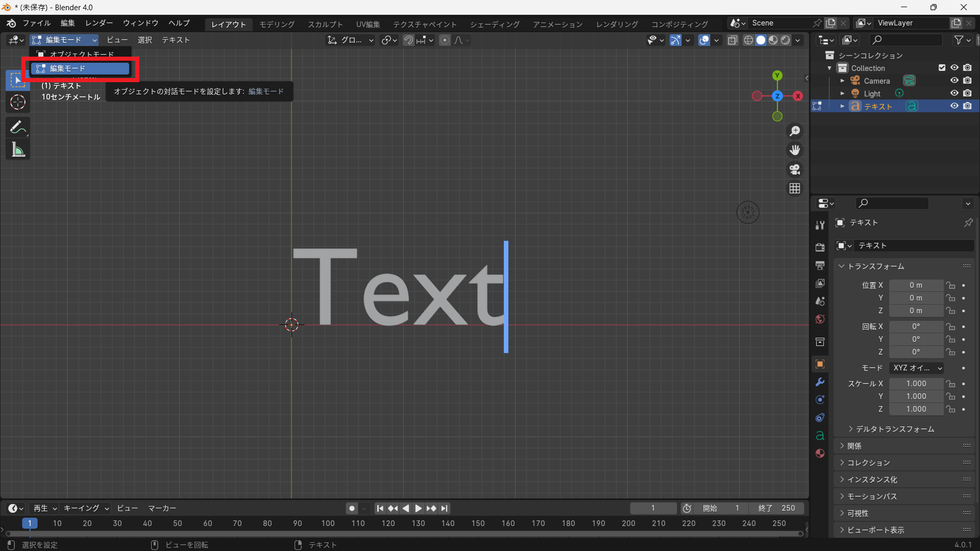Switch to the モデリング workspace tab

pos(277,24)
